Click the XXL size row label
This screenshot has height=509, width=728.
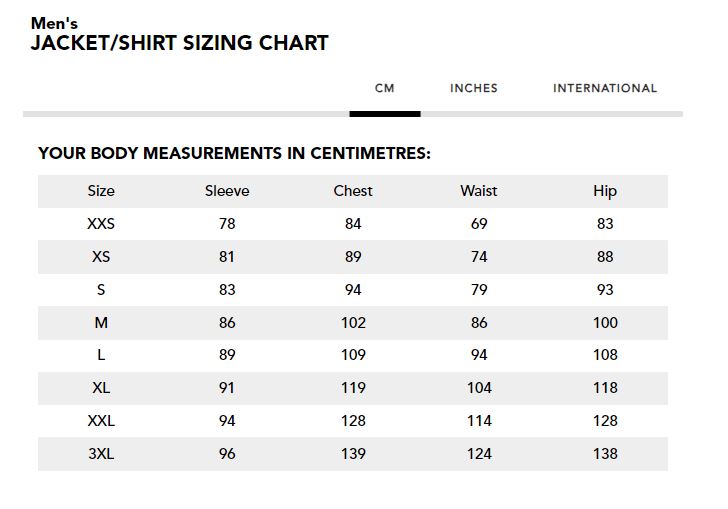(101, 421)
